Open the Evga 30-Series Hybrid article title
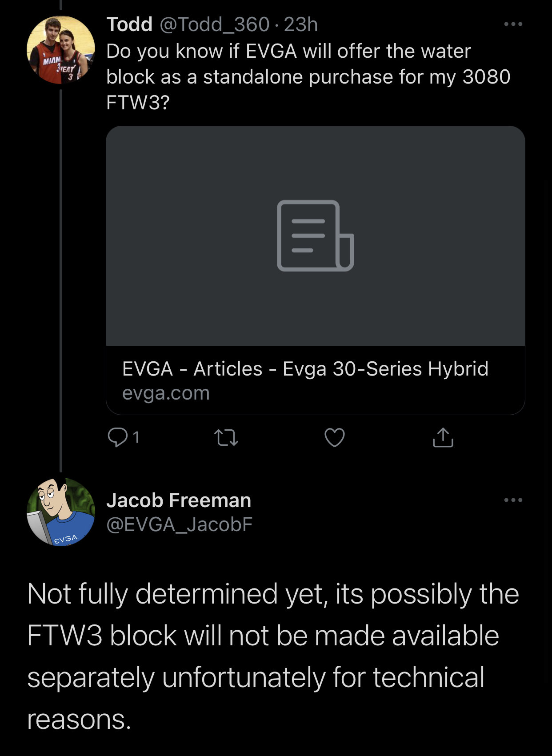Viewport: 552px width, 756px height. click(x=305, y=369)
